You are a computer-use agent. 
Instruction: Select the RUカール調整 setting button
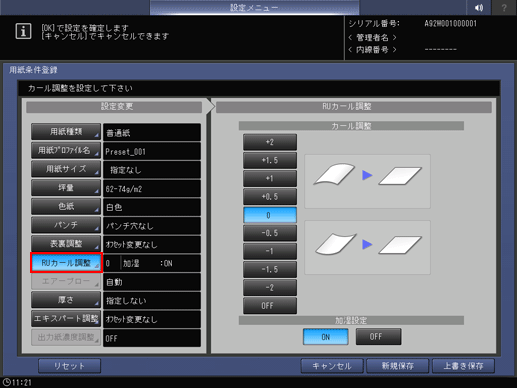pos(66,263)
